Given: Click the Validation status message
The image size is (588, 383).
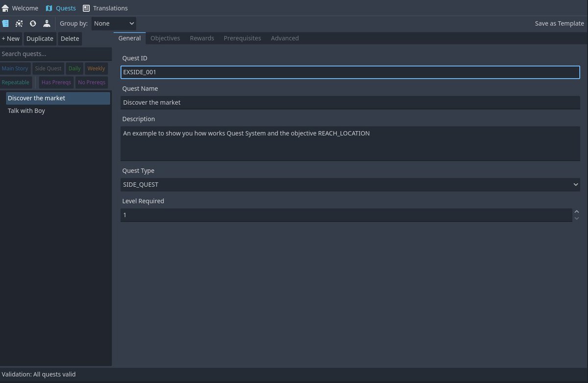Looking at the screenshot, I should (39, 374).
